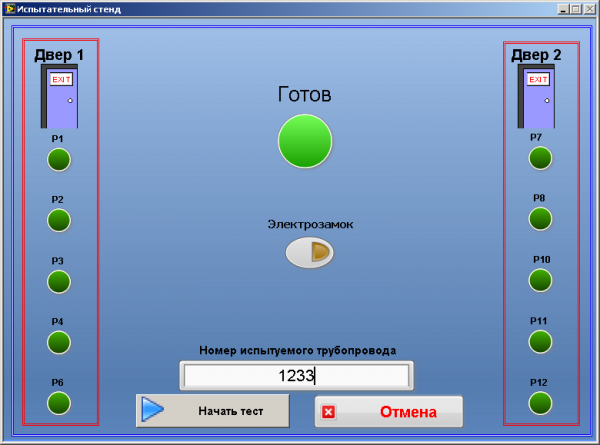Click the LabVIEW icon in title bar
Image resolution: width=600 pixels, height=445 pixels.
[x=10, y=8]
